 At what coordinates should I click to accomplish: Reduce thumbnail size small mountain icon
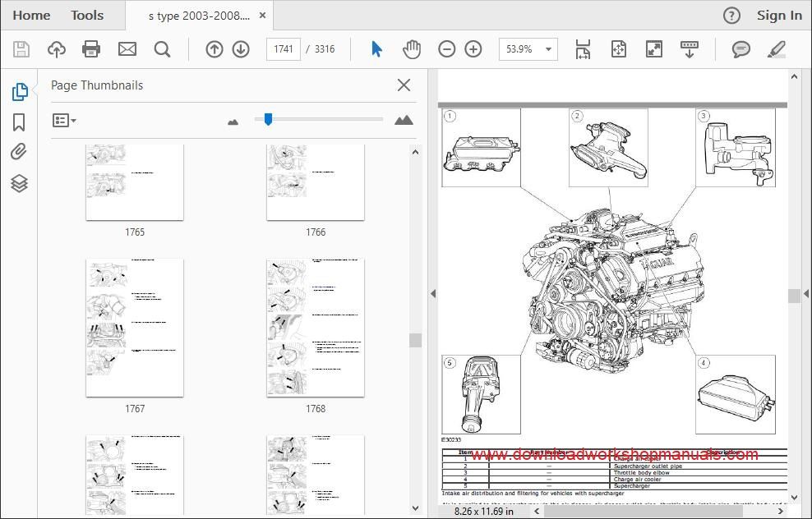click(233, 122)
